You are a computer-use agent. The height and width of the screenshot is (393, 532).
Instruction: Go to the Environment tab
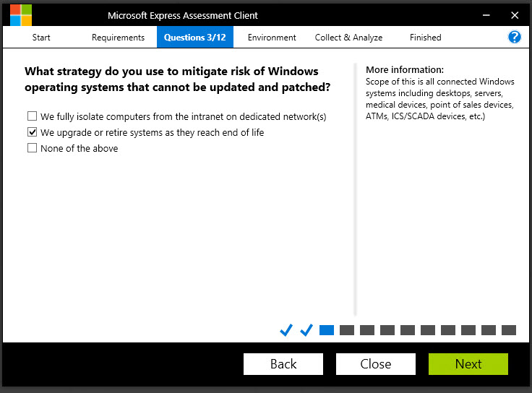click(x=272, y=38)
